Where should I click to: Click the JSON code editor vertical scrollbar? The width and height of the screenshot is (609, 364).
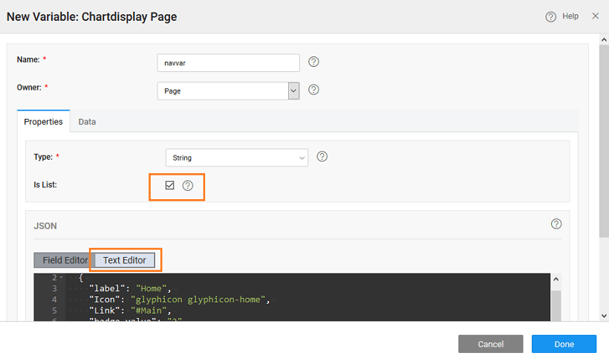click(556, 303)
